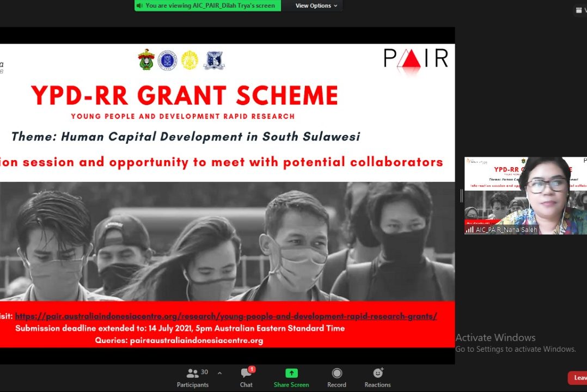Screen dimensions: 587x392
Task: Click the red Leave button
Action: [578, 377]
